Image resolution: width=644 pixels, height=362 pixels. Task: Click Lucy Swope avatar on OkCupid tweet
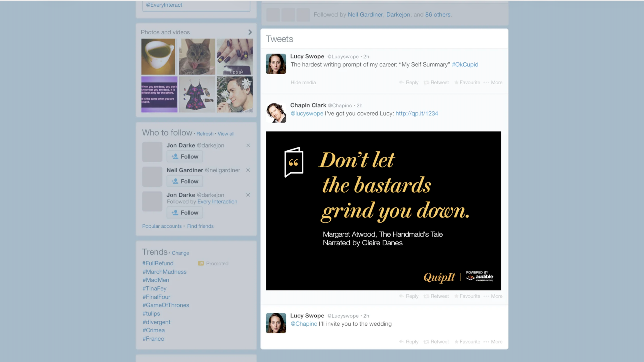coord(276,64)
